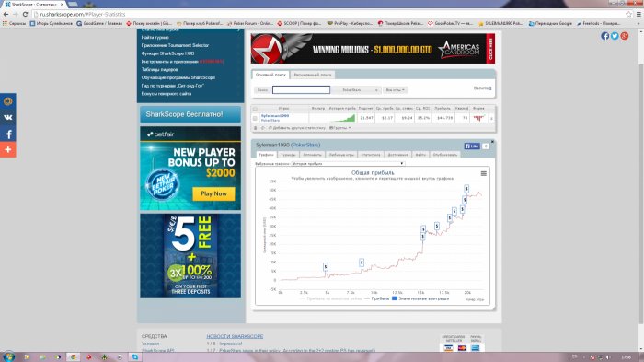Click the Facebook Like button

click(x=471, y=146)
